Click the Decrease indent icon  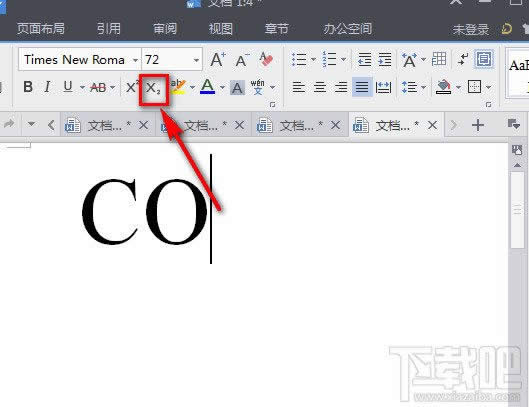point(364,59)
